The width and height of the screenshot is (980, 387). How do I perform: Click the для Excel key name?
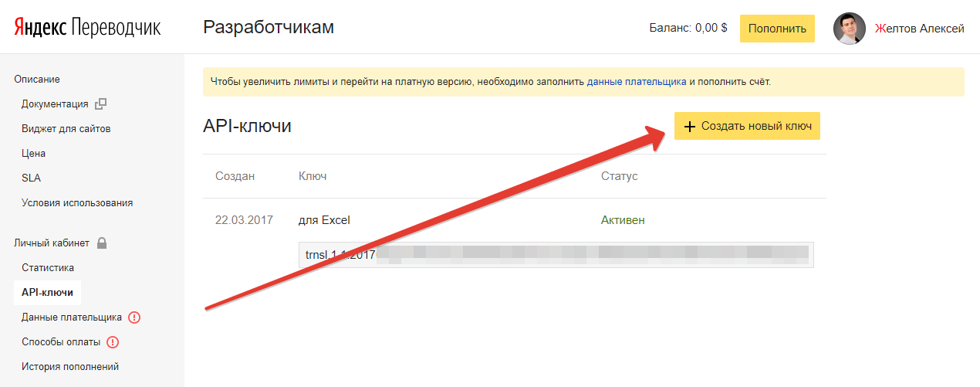pyautogui.click(x=324, y=220)
